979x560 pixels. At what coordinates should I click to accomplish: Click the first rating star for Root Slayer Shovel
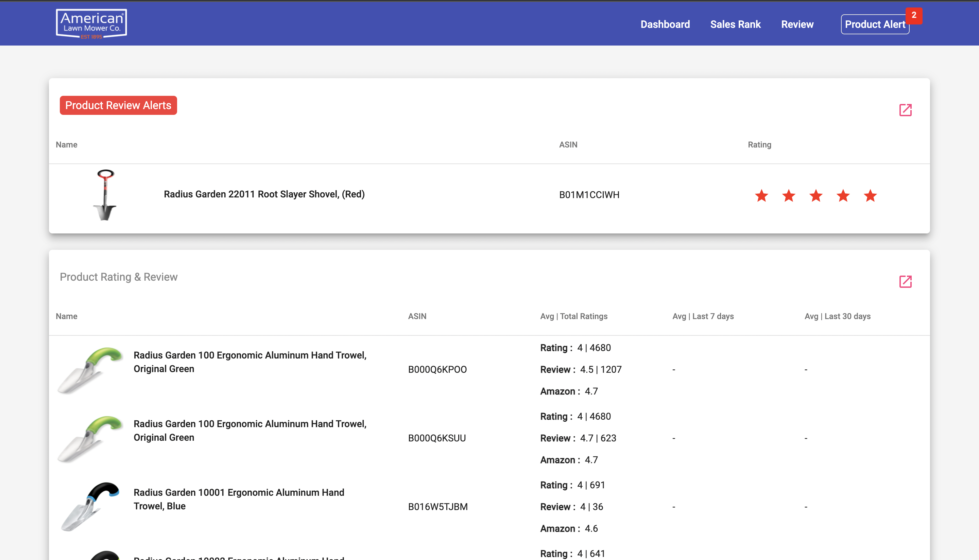[762, 196]
